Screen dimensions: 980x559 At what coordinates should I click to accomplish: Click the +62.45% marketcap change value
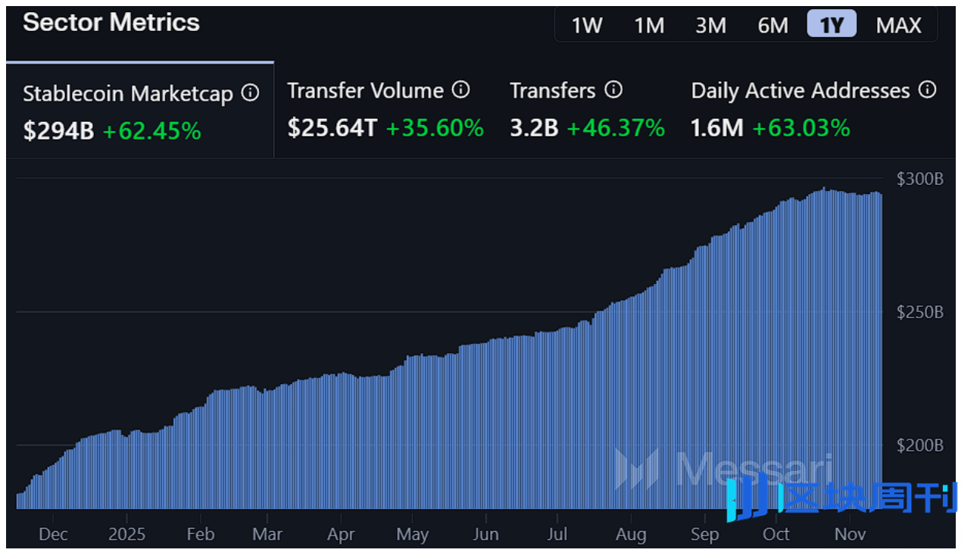click(151, 132)
